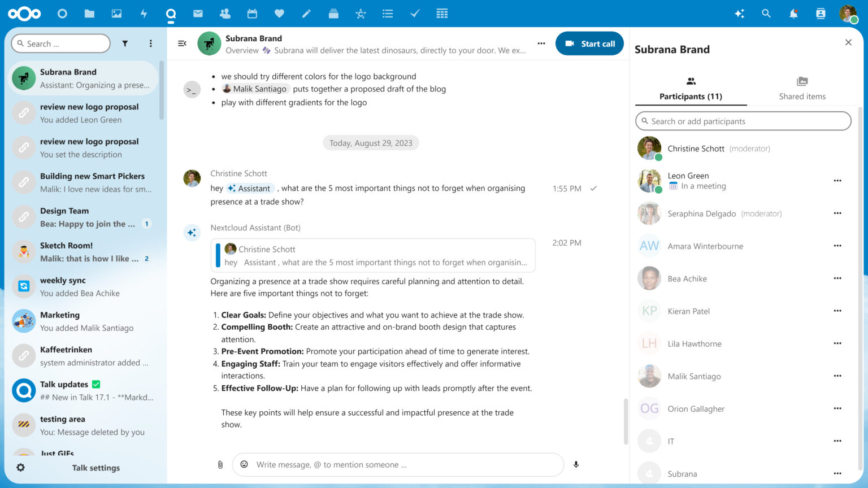Launch the Contacts app icon
This screenshot has height=488, width=868.
tap(225, 14)
